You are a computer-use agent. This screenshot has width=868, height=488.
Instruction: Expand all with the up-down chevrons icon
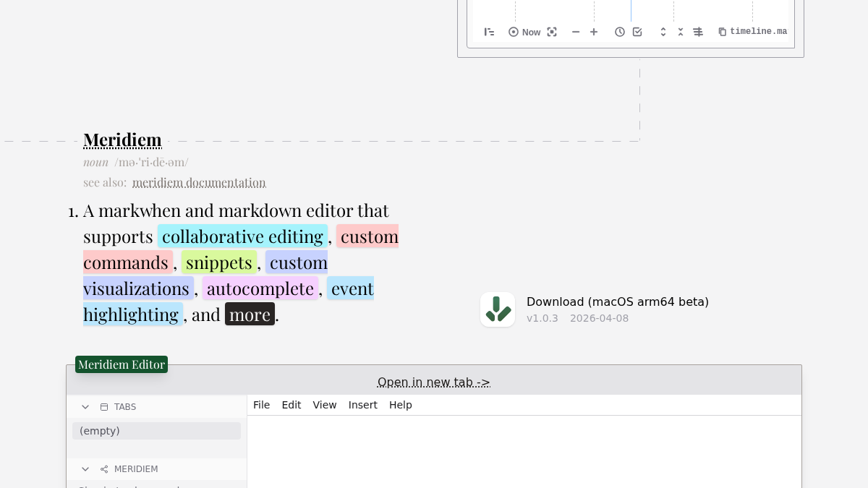tap(663, 32)
